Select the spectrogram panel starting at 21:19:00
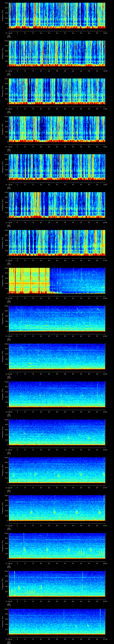This screenshot has width=114, height=644. pyautogui.click(x=57, y=205)
